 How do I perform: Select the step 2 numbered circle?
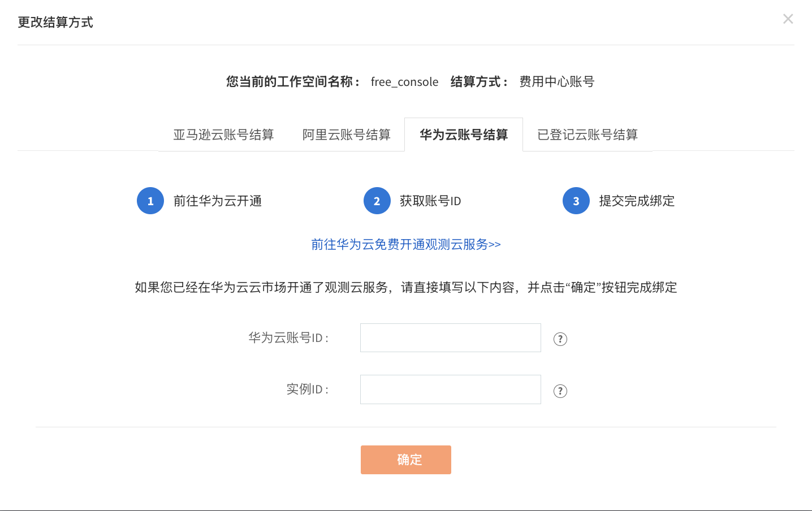pyautogui.click(x=377, y=201)
